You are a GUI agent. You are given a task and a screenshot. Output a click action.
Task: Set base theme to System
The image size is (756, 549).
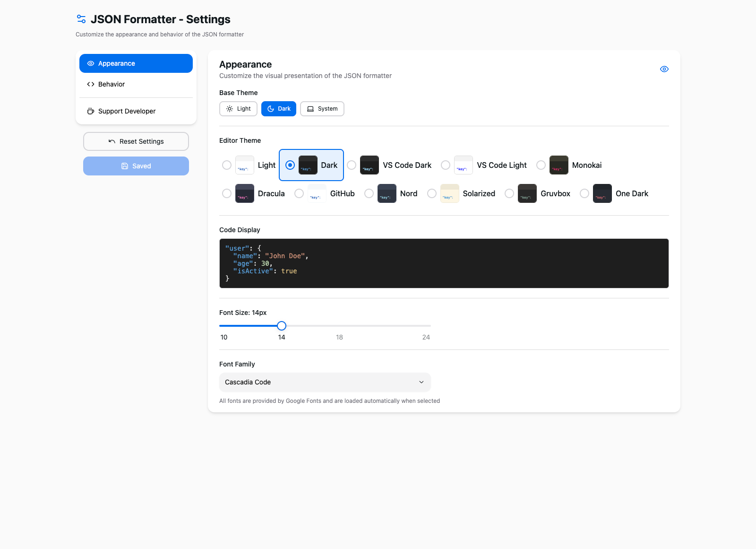(322, 109)
